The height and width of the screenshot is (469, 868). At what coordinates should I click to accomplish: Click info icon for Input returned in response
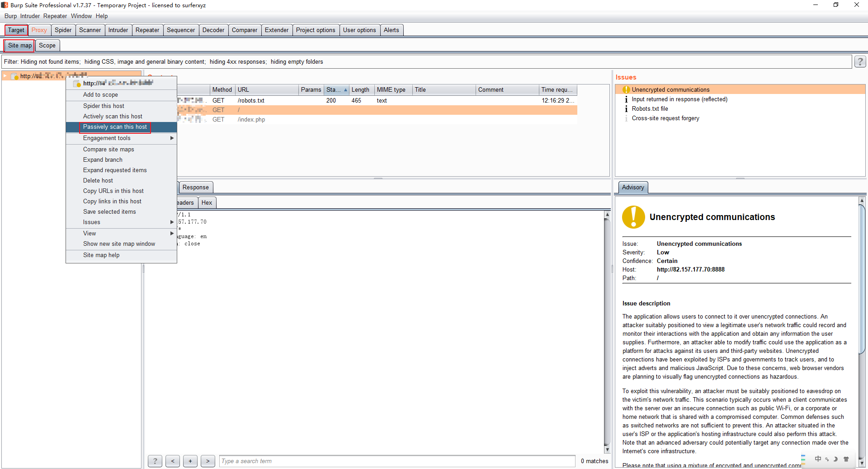click(626, 99)
